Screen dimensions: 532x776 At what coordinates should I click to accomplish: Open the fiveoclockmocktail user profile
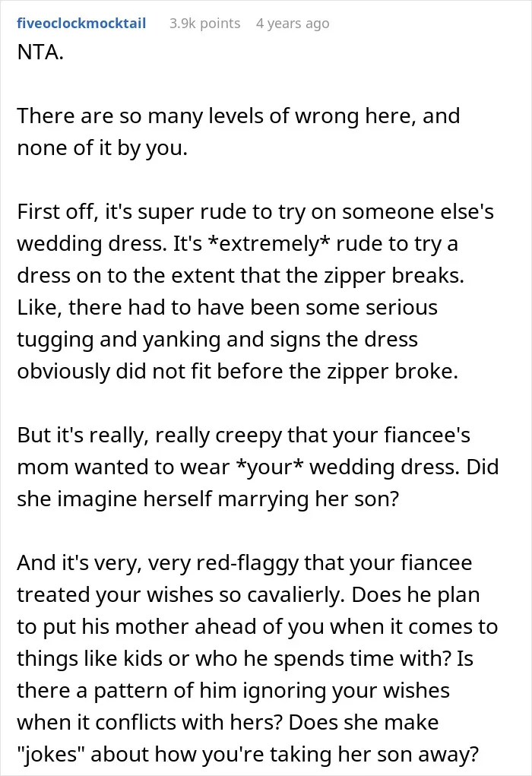coord(81,24)
